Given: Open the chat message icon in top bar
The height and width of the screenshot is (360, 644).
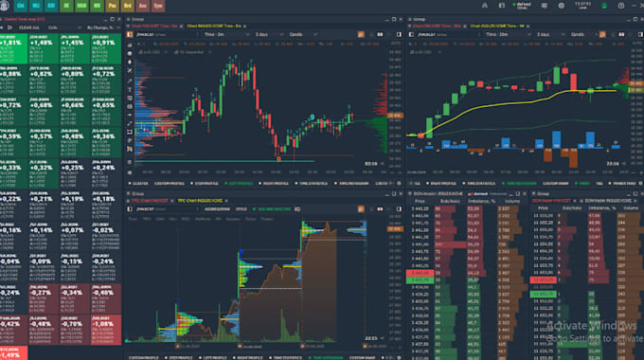Looking at the screenshot, I should (545, 6).
